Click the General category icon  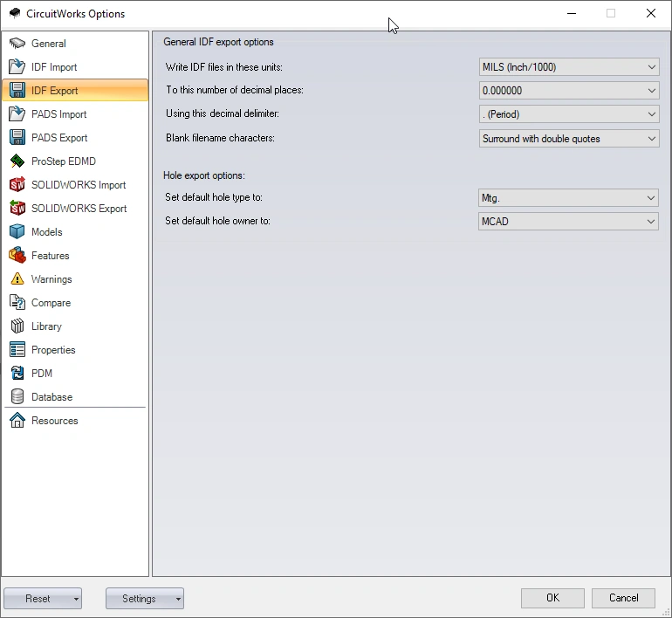17,44
